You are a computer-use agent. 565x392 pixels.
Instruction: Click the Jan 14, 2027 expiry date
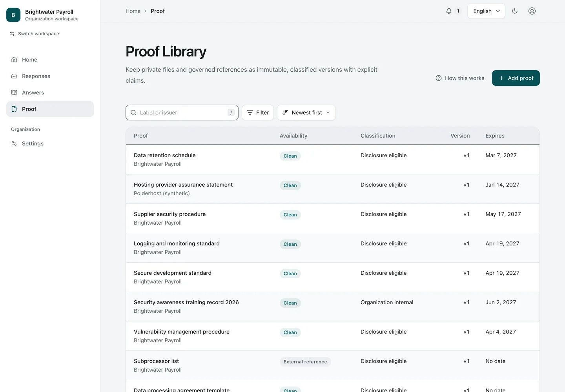[502, 185]
